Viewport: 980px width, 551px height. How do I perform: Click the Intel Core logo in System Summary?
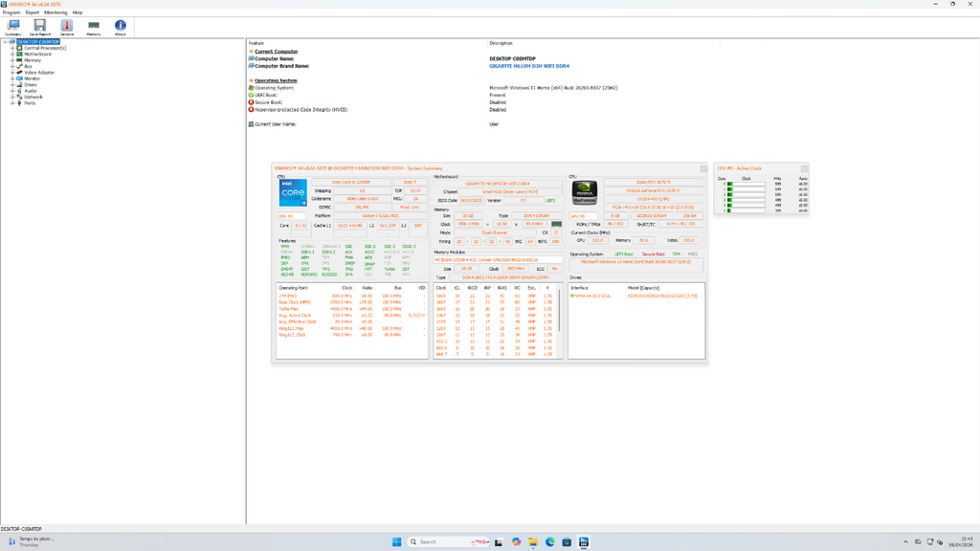(293, 193)
